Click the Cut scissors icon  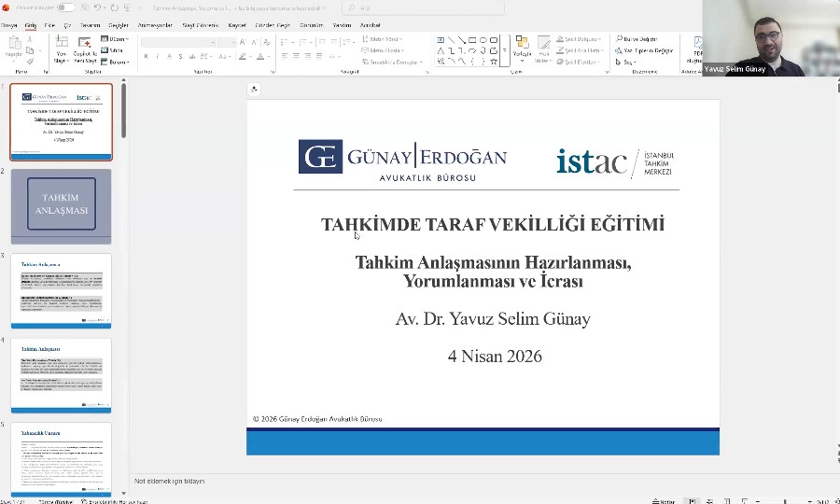pyautogui.click(x=30, y=39)
